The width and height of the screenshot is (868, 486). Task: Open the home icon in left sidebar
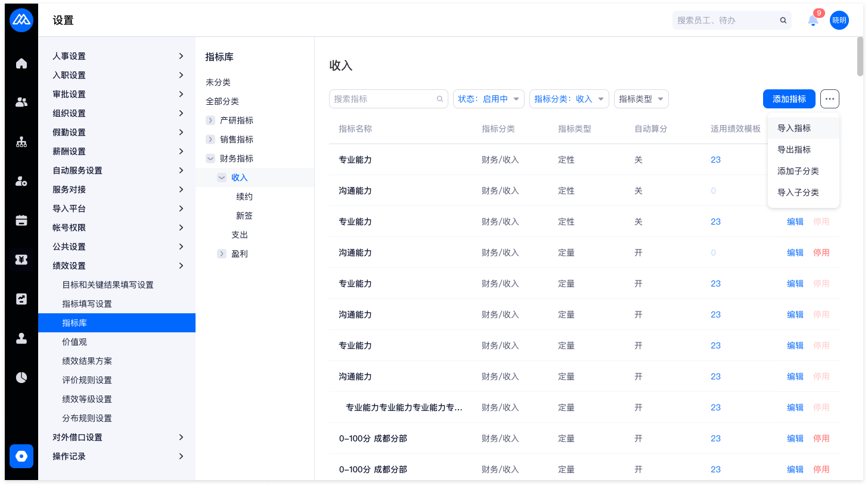(x=21, y=63)
